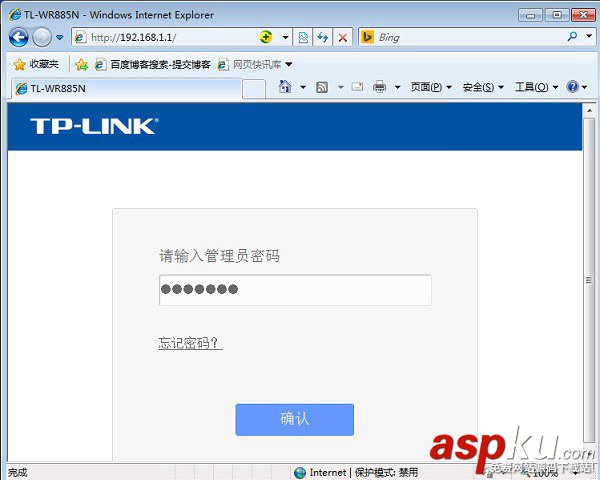Open the 百度博客搜索-提交博客 favorite link
This screenshot has width=600, height=480.
click(153, 64)
